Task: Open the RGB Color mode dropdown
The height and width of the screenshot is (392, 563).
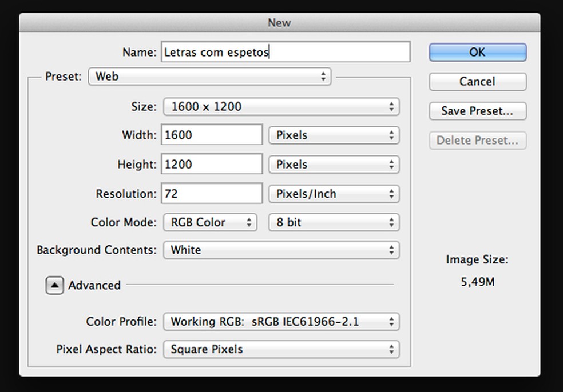Action: pyautogui.click(x=210, y=222)
